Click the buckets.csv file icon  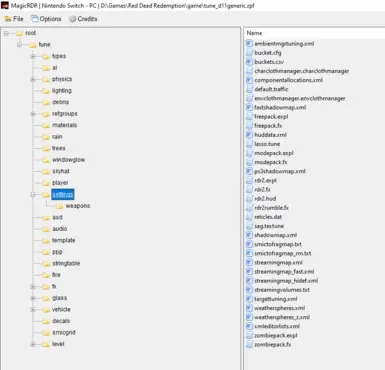point(249,62)
